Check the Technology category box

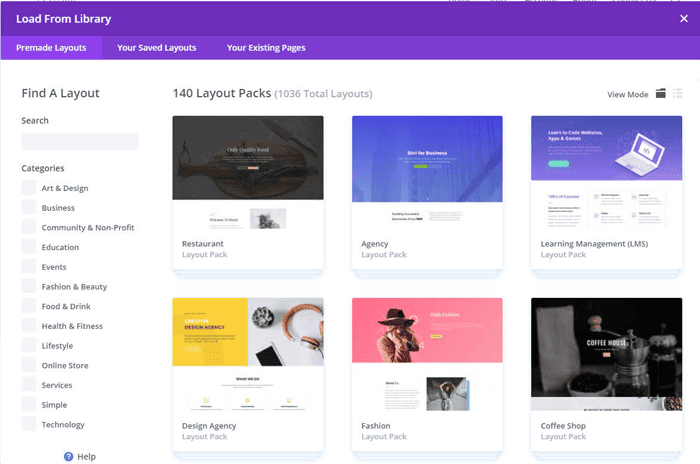click(x=29, y=424)
